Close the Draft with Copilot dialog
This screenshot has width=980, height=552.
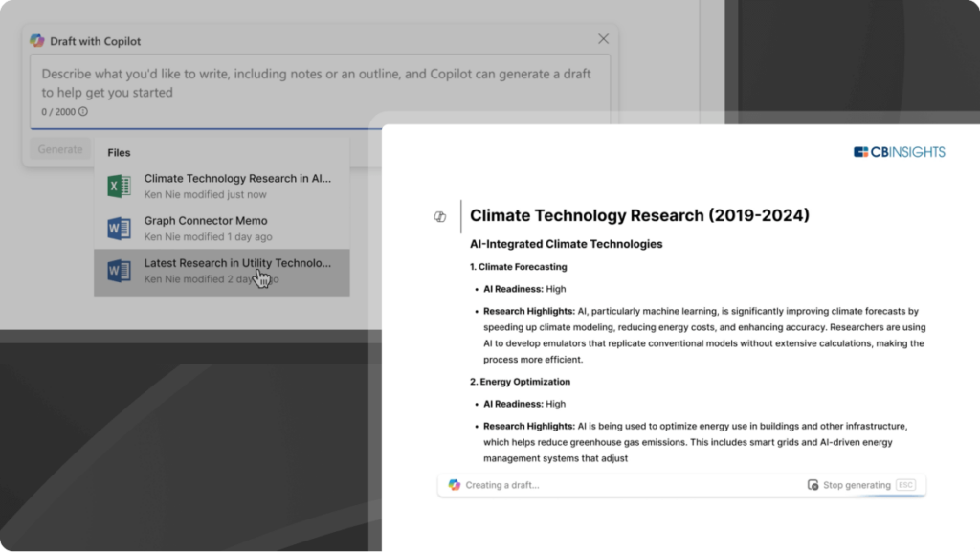[603, 39]
